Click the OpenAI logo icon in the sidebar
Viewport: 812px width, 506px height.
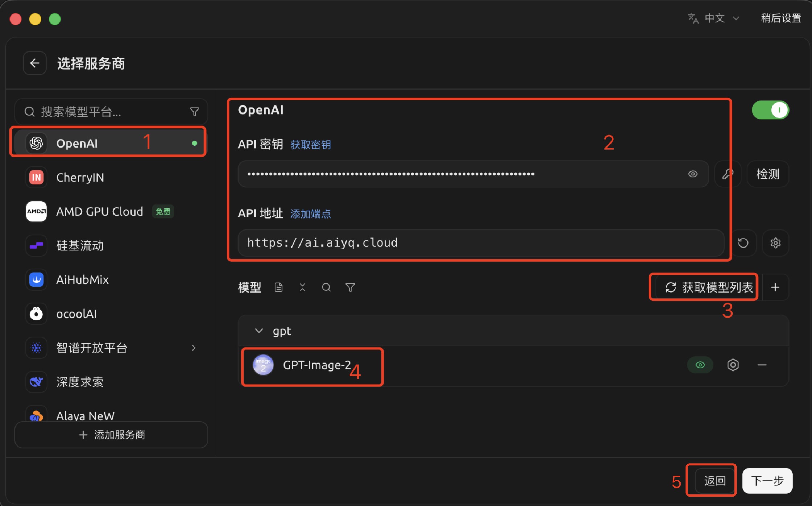[x=36, y=143]
